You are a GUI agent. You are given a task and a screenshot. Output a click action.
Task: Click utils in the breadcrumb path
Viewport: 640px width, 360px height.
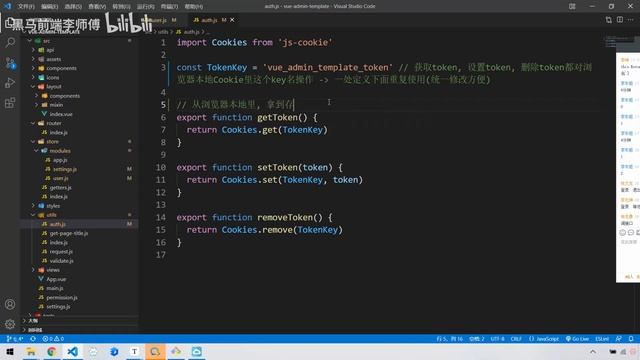163,32
